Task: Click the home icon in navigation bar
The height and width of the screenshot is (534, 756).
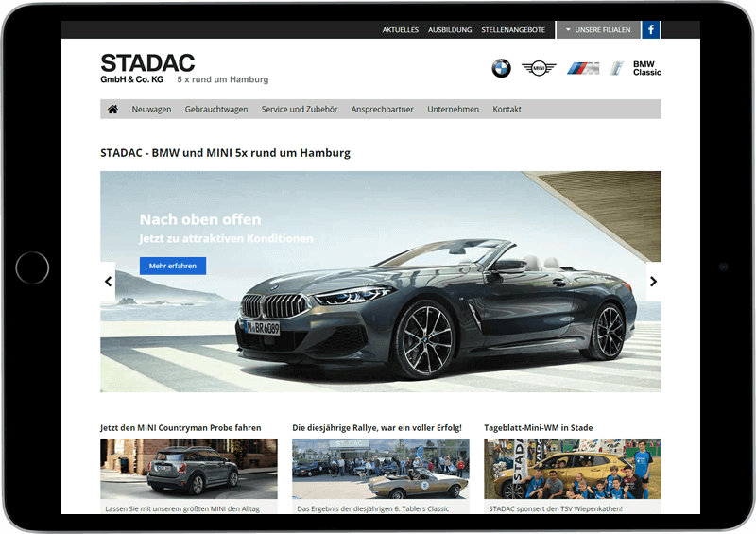Action: [112, 109]
